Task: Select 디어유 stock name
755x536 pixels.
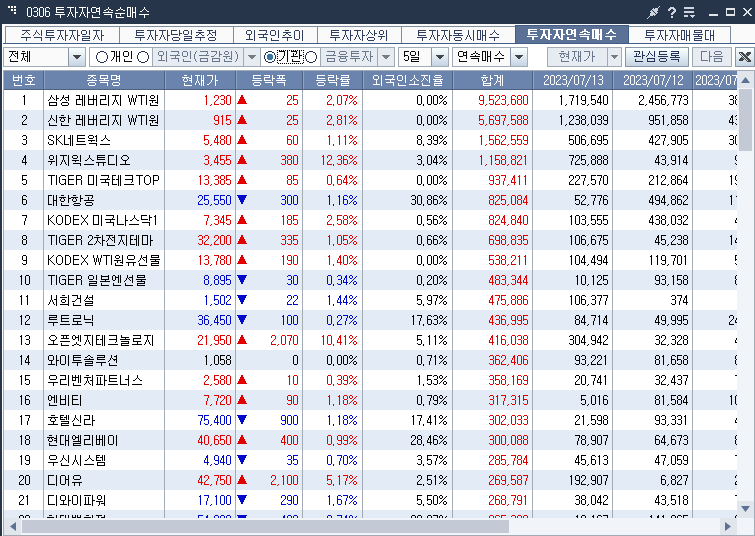Action: pyautogui.click(x=65, y=480)
